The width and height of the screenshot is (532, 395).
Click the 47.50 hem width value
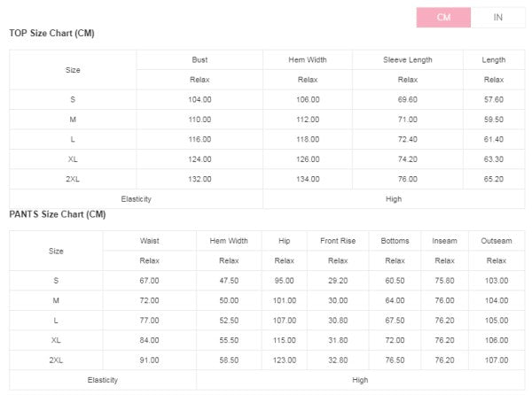point(229,281)
